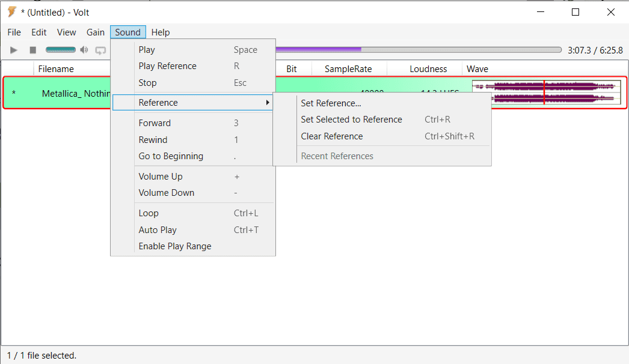Toggle Auto Play menu option
The image size is (629, 364).
coord(158,230)
